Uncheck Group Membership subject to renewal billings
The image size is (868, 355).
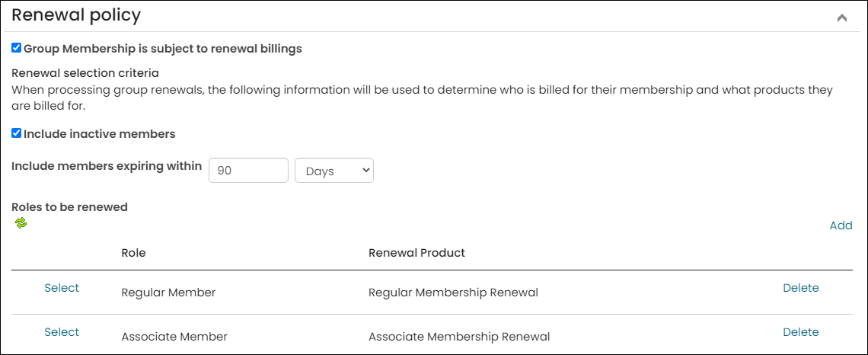tap(17, 48)
